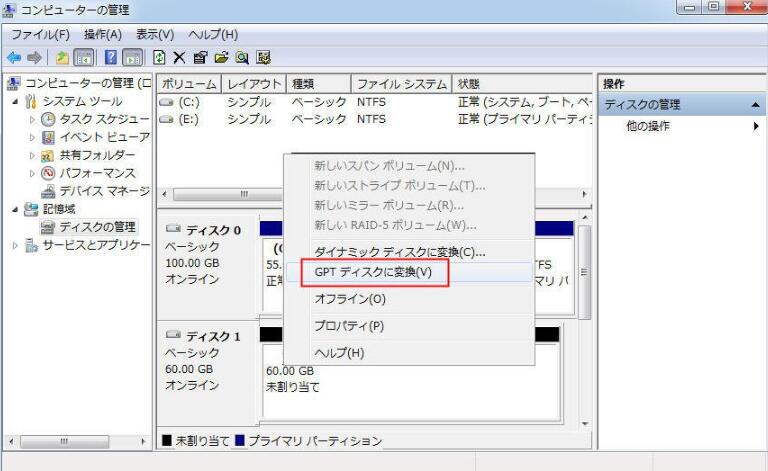Image resolution: width=768 pixels, height=471 pixels.
Task: Open the 操作(A) menu
Action: pyautogui.click(x=103, y=34)
